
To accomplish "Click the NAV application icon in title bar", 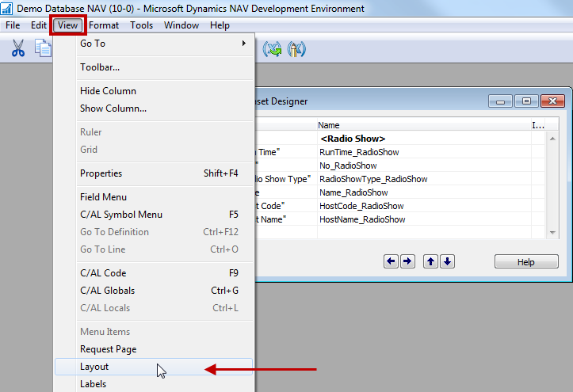I will click(6, 8).
